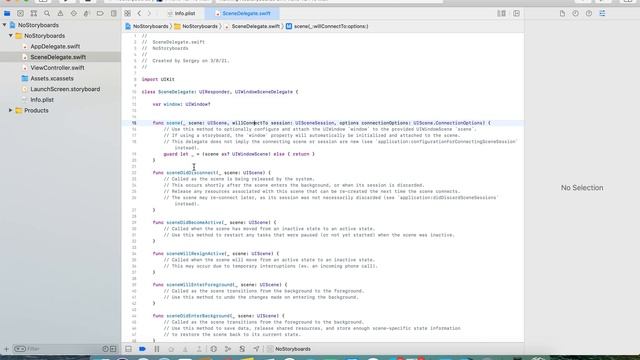The width and height of the screenshot is (640, 360).
Task: Go forward in editor history
Action: tap(149, 13)
